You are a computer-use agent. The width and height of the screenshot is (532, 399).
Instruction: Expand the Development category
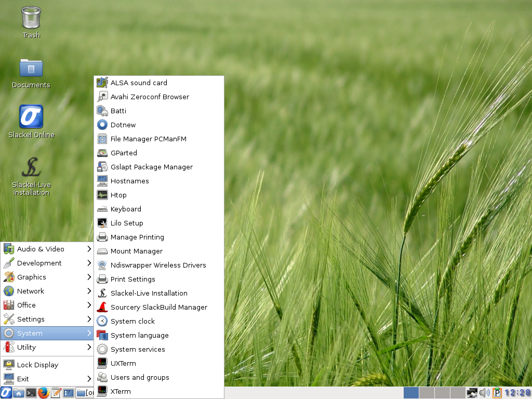(47, 263)
